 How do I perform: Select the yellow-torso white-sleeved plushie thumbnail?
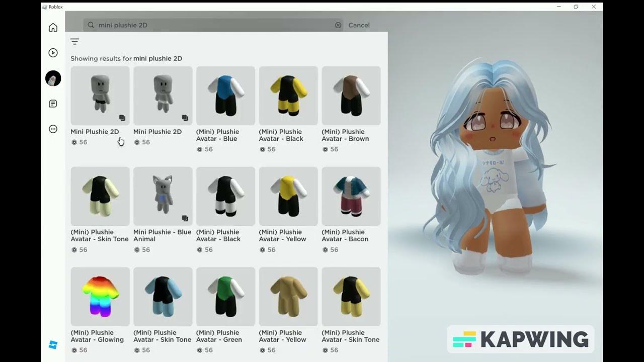tap(288, 196)
